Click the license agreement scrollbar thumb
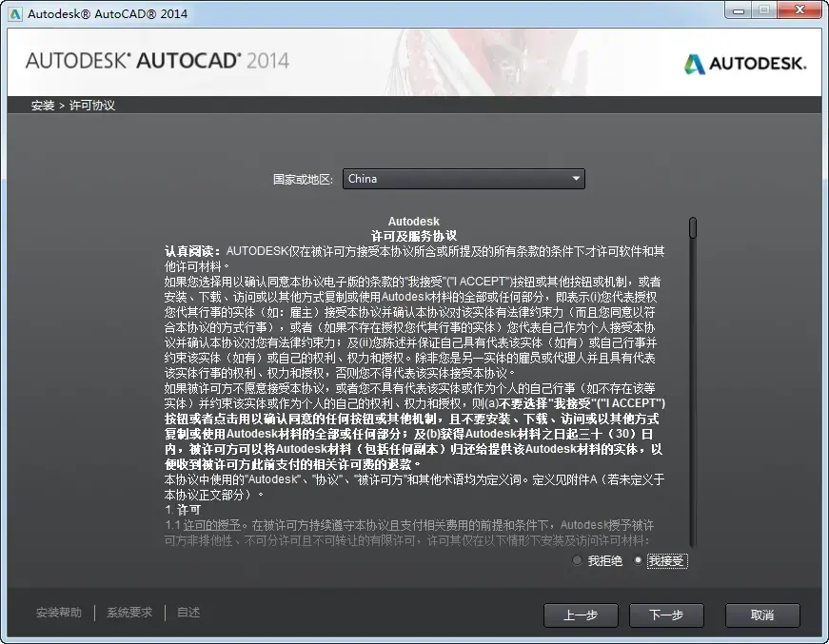 point(693,227)
